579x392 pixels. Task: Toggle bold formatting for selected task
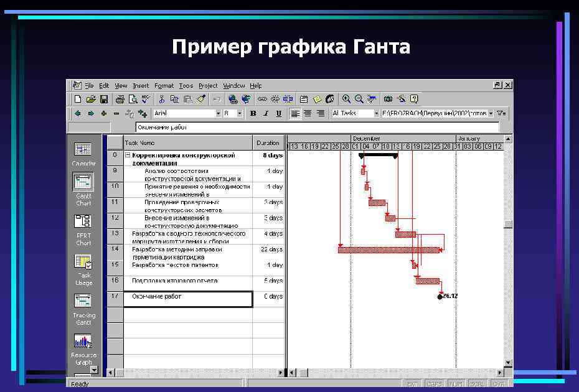[253, 113]
